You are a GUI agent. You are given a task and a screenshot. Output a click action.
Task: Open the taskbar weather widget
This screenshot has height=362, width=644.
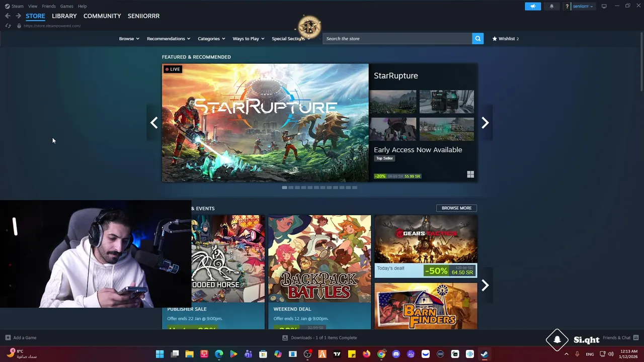21,354
